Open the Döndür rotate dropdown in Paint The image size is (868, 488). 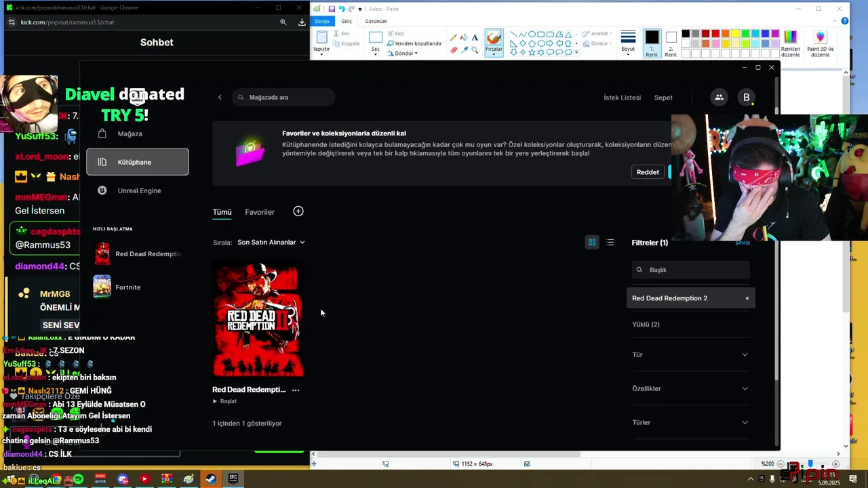tap(403, 54)
